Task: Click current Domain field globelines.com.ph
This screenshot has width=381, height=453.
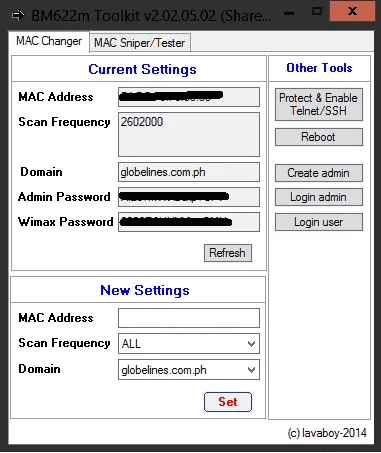Action: [x=189, y=172]
